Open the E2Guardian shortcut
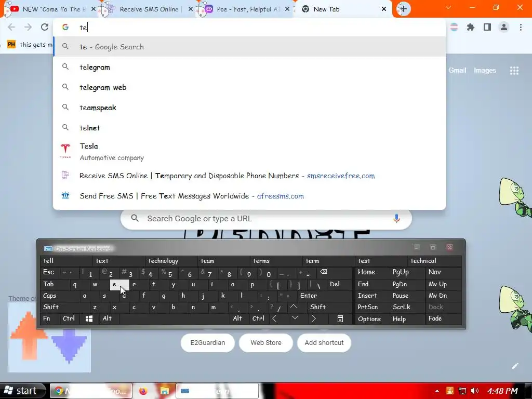 [x=208, y=343]
